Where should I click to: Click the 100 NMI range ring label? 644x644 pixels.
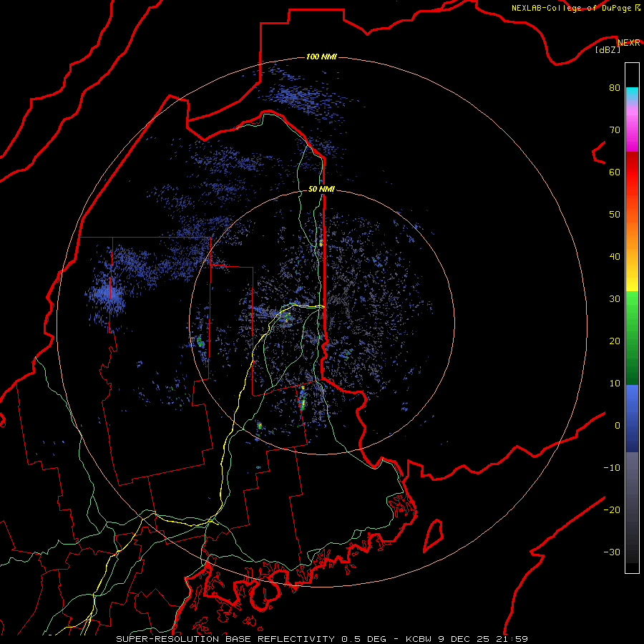click(x=321, y=57)
